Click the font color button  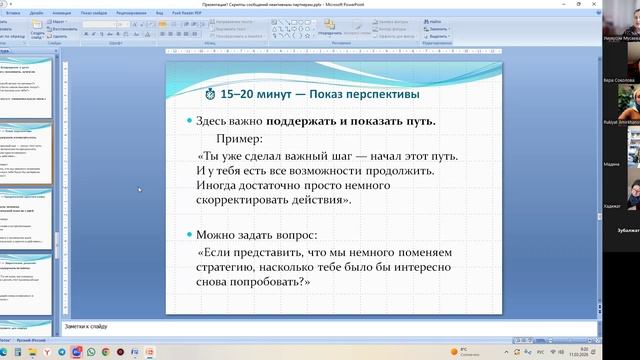pyautogui.click(x=148, y=34)
